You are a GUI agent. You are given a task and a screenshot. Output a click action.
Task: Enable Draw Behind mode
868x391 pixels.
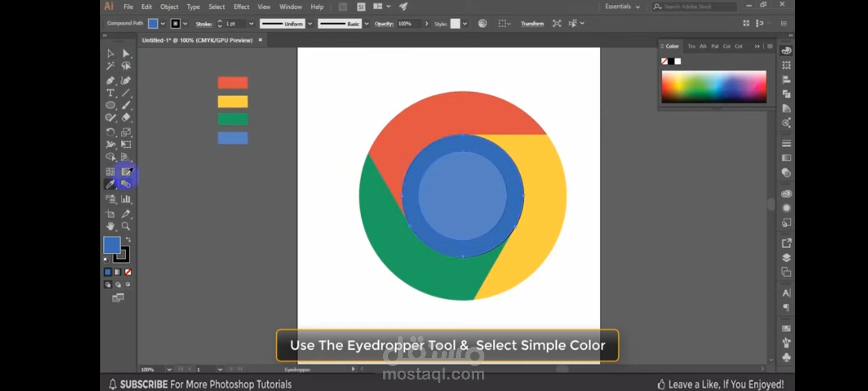[x=118, y=285]
